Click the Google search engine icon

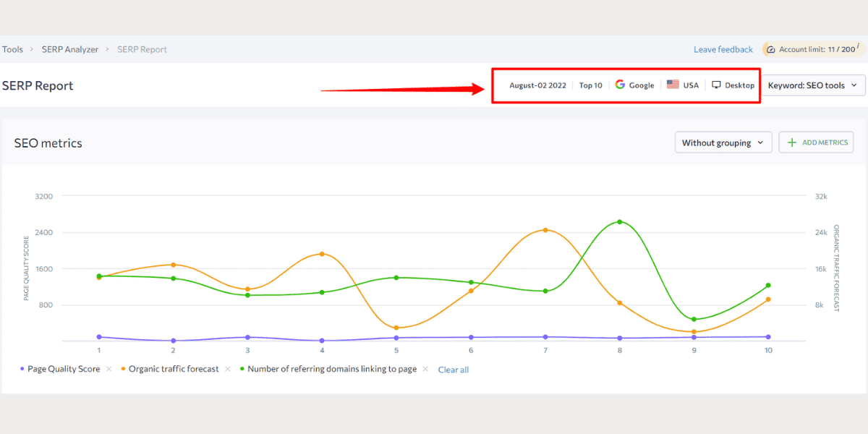click(x=620, y=85)
